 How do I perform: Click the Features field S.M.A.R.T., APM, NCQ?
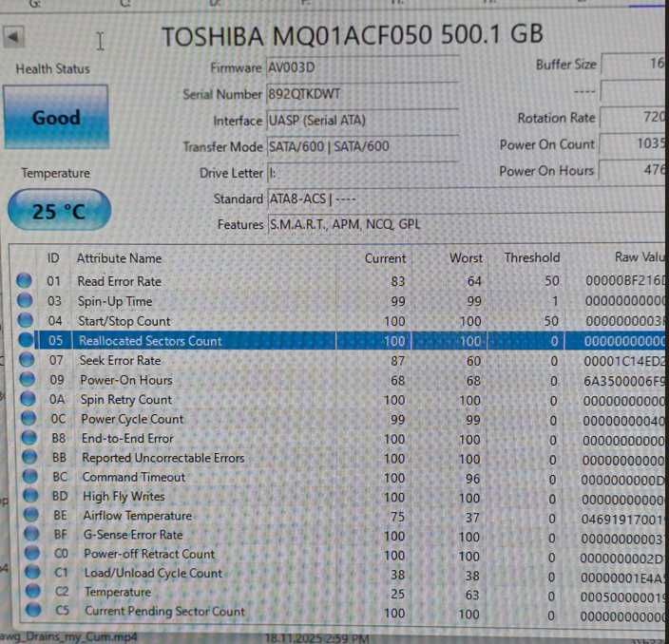pos(466,224)
